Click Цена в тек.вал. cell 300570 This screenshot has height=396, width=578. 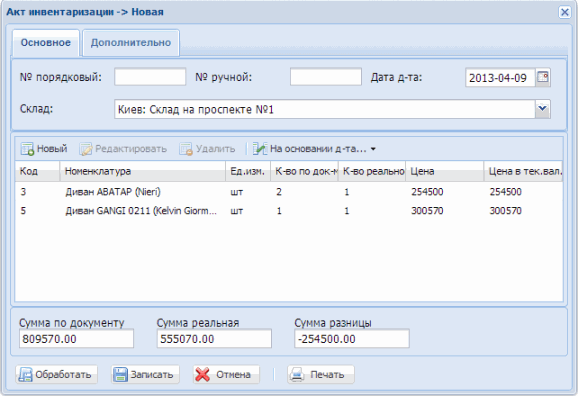tap(505, 211)
